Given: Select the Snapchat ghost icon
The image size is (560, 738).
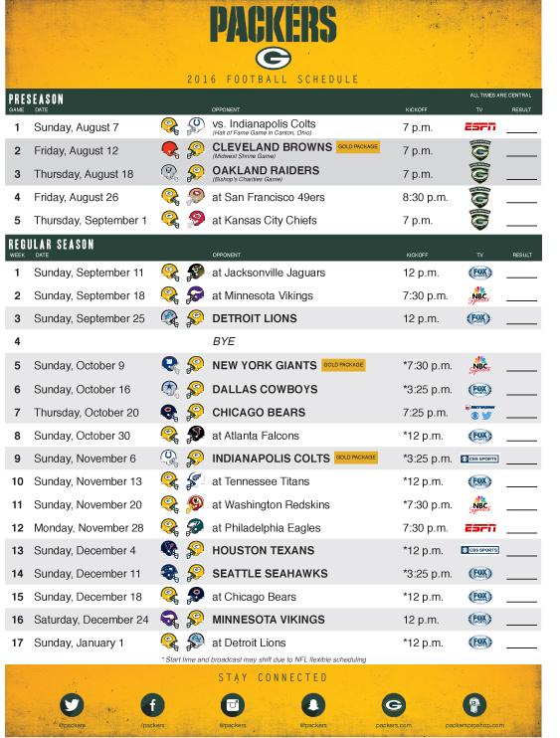Looking at the screenshot, I should (x=313, y=705).
